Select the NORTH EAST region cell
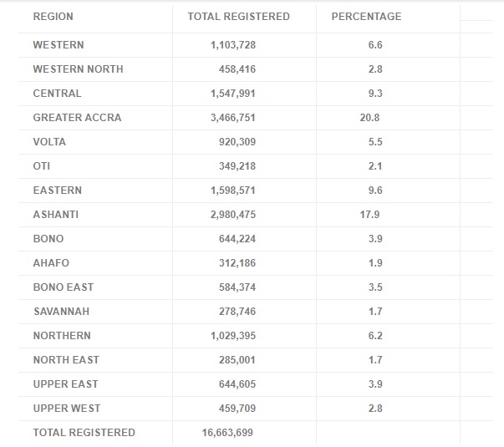The image size is (504, 447). point(66,360)
